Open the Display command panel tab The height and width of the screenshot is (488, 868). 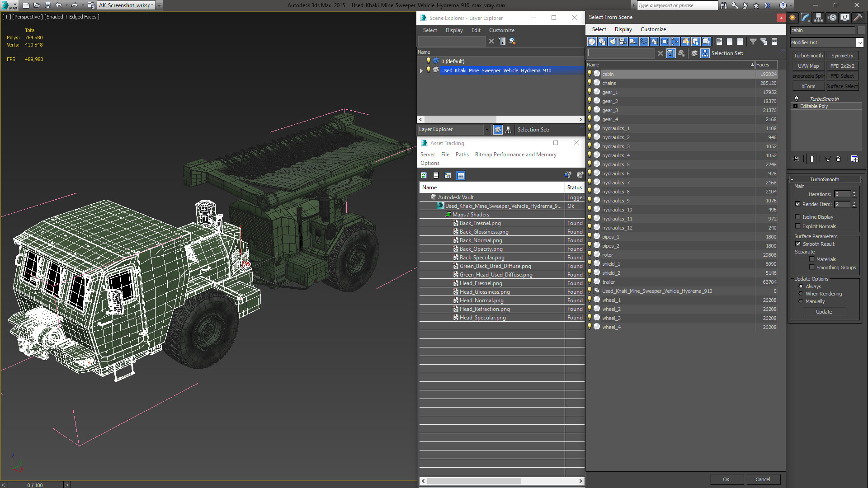(844, 18)
